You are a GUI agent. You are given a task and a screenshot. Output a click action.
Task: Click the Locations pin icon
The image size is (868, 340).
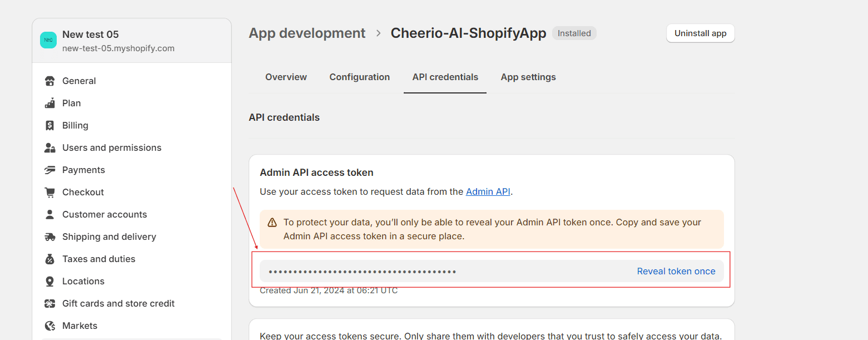click(x=50, y=281)
